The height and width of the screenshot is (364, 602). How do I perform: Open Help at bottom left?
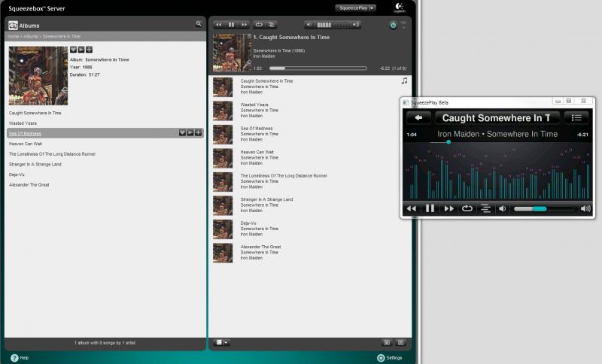click(20, 358)
